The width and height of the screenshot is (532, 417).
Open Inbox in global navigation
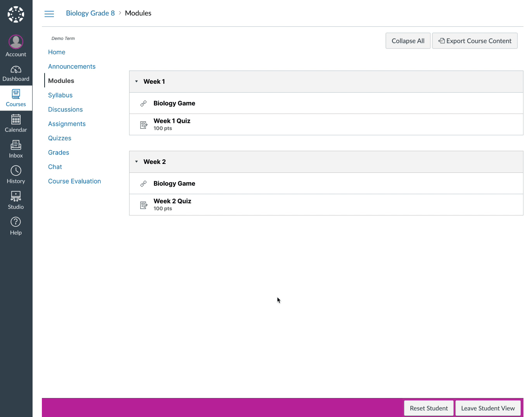point(16,149)
